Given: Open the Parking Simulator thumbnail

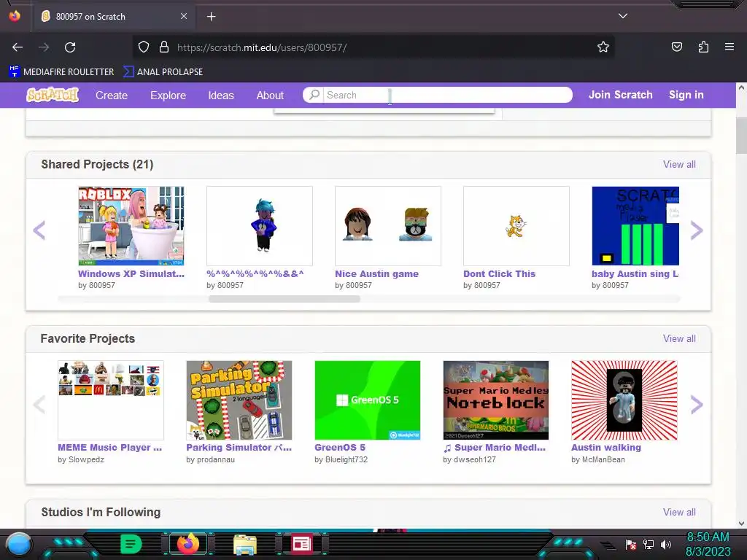Looking at the screenshot, I should [x=239, y=400].
